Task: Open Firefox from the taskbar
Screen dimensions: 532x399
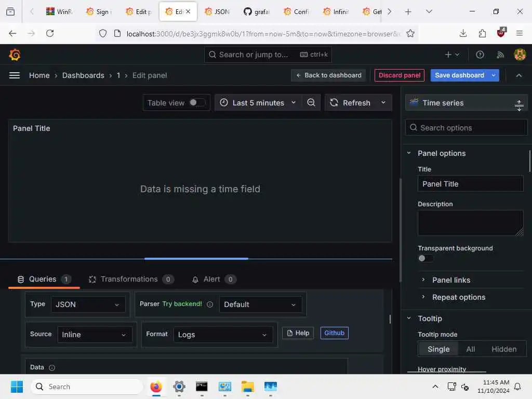Action: click(x=156, y=387)
